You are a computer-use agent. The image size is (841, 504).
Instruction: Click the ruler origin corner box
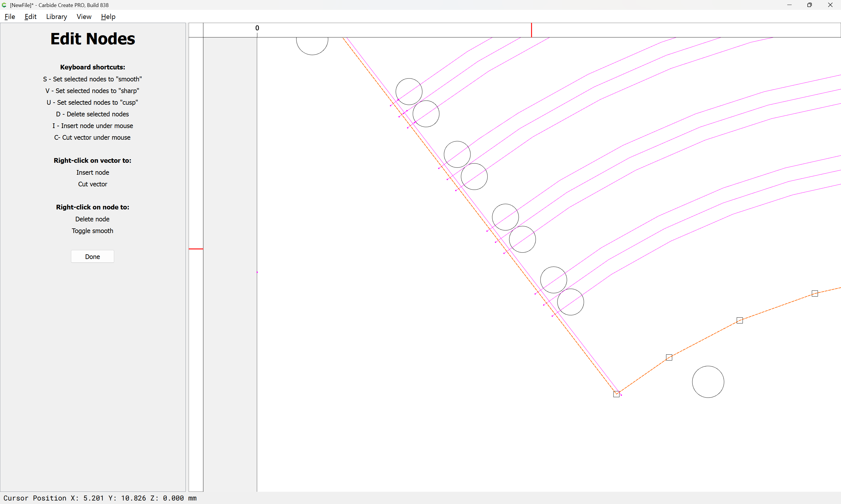[196, 30]
